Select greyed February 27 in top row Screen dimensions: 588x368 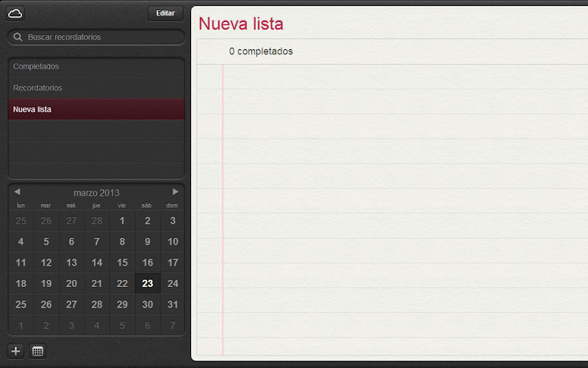[x=71, y=221]
